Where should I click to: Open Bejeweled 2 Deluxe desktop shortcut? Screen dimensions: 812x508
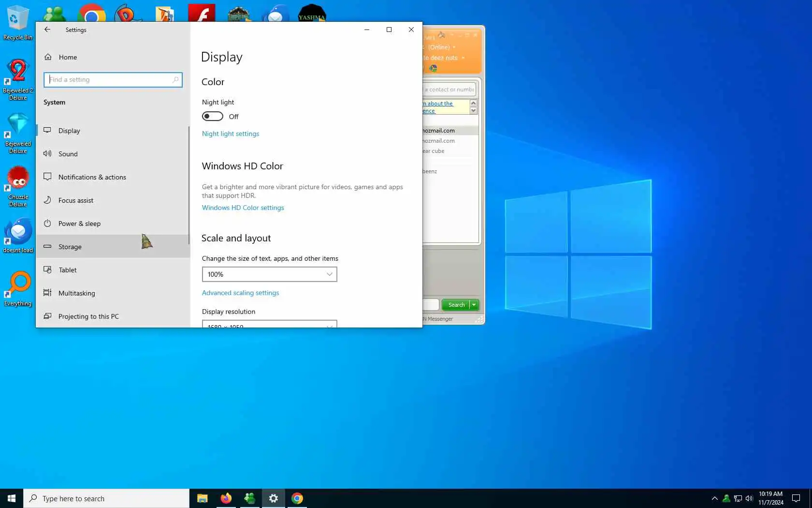point(18,80)
